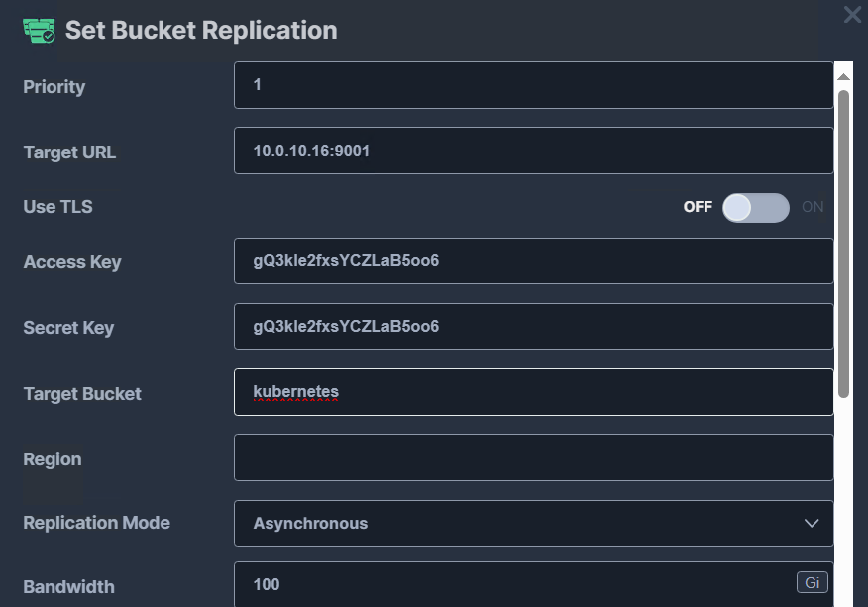This screenshot has height=607, width=868.
Task: Toggle the Use TLS switch
Action: point(755,207)
